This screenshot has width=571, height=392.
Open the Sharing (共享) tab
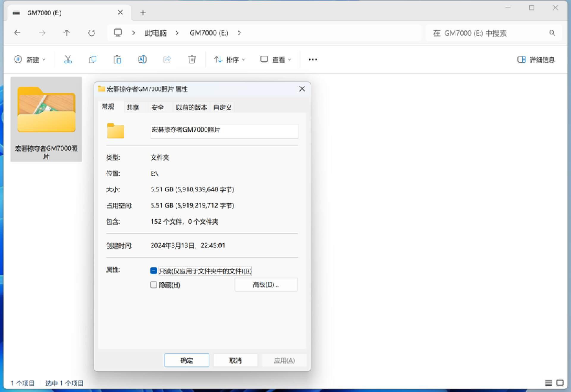(133, 107)
